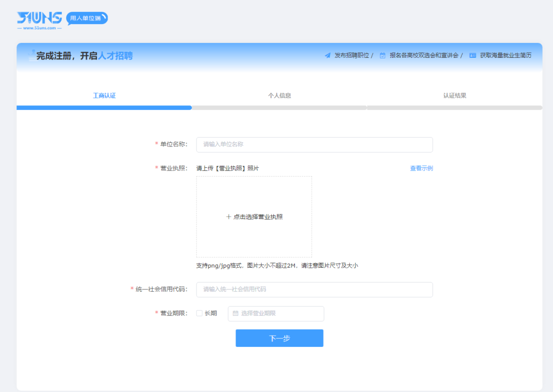Image resolution: width=553 pixels, height=392 pixels.
Task: Click the calendar icon beside 报名各高校双选会
Action: 382,55
